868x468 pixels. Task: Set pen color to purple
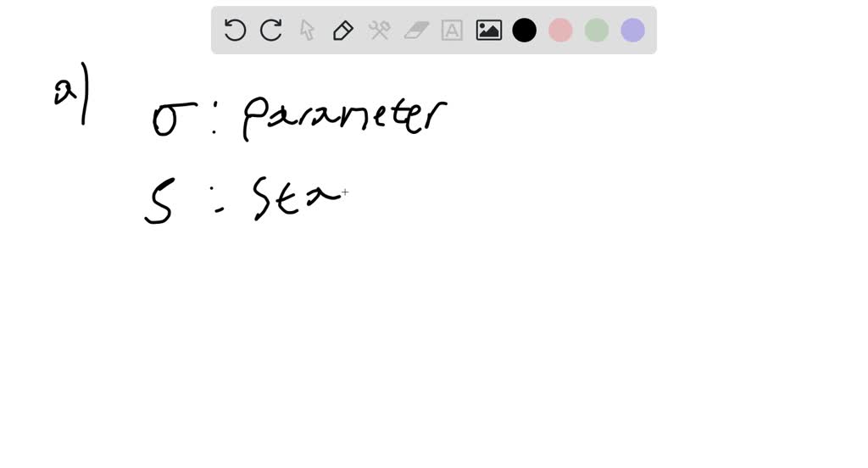pyautogui.click(x=632, y=30)
